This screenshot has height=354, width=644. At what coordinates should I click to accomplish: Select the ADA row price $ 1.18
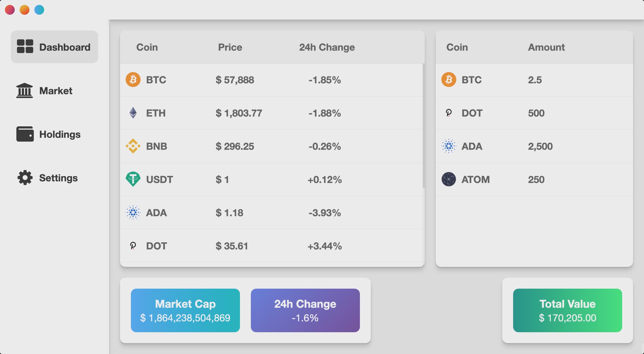click(230, 213)
